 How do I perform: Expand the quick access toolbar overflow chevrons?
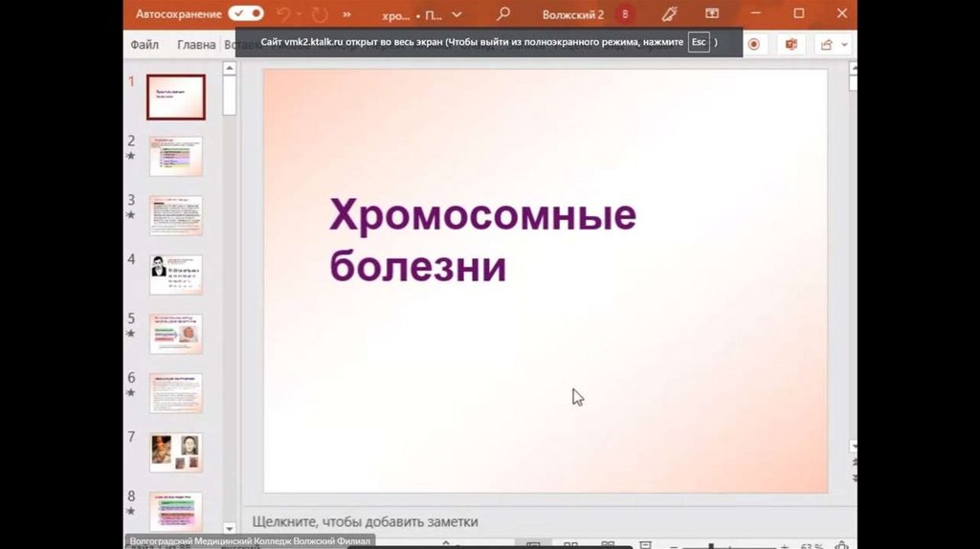click(345, 15)
